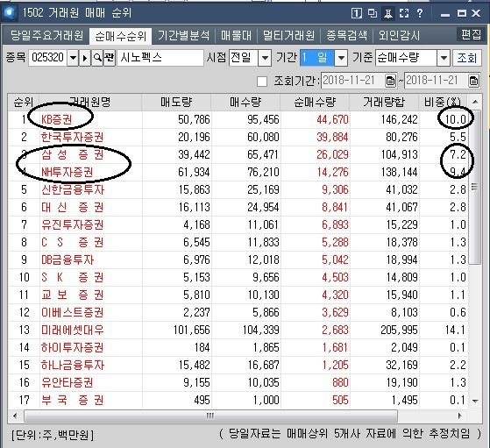
Task: Open the 기준 순매수량 dropdown
Action: tap(444, 58)
